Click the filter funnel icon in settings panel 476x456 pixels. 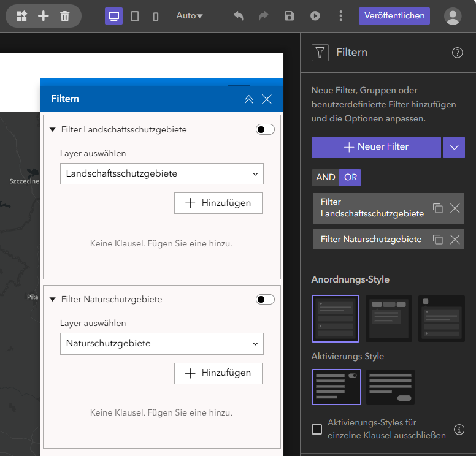(x=320, y=53)
